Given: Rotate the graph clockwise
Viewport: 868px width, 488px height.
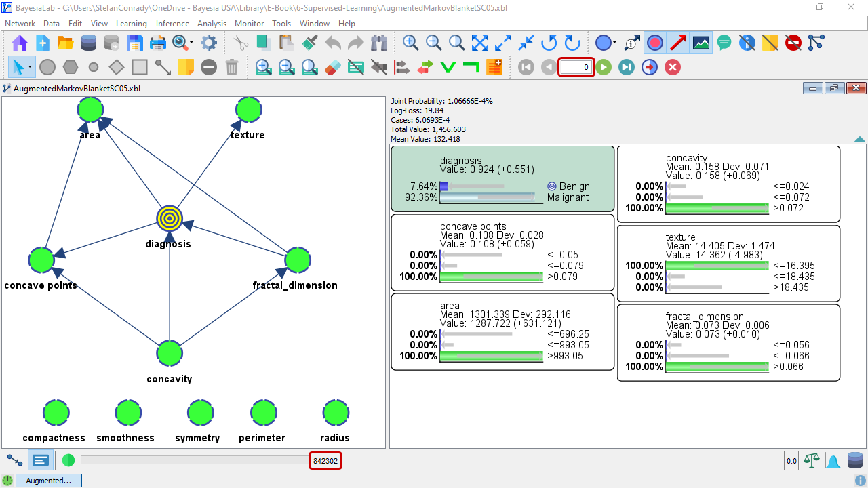Looking at the screenshot, I should [x=572, y=43].
